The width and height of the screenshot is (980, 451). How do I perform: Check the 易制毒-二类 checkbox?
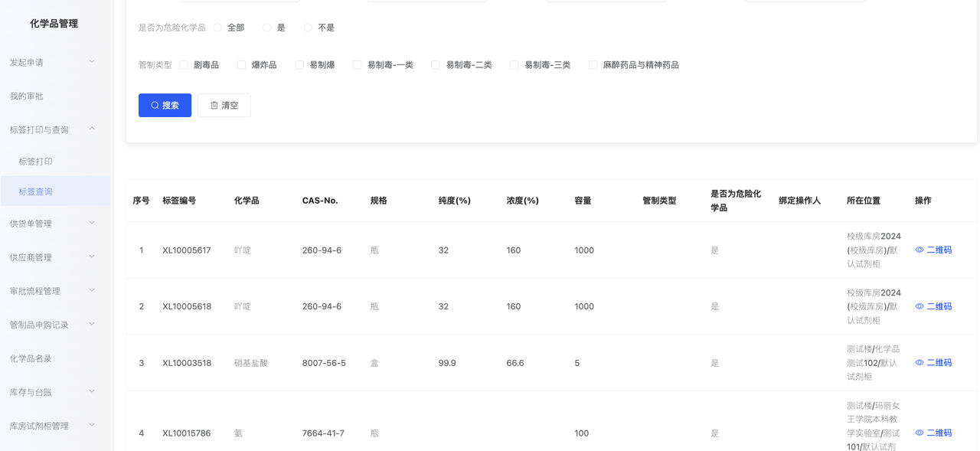436,65
